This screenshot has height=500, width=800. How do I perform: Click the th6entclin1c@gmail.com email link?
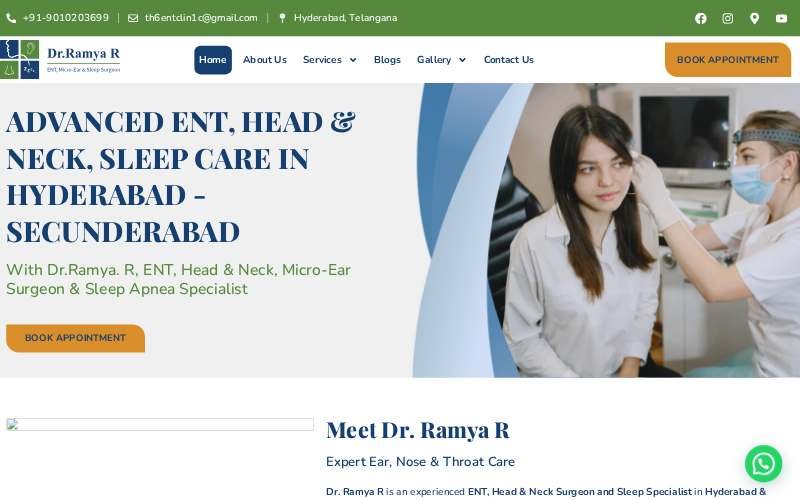(x=201, y=18)
